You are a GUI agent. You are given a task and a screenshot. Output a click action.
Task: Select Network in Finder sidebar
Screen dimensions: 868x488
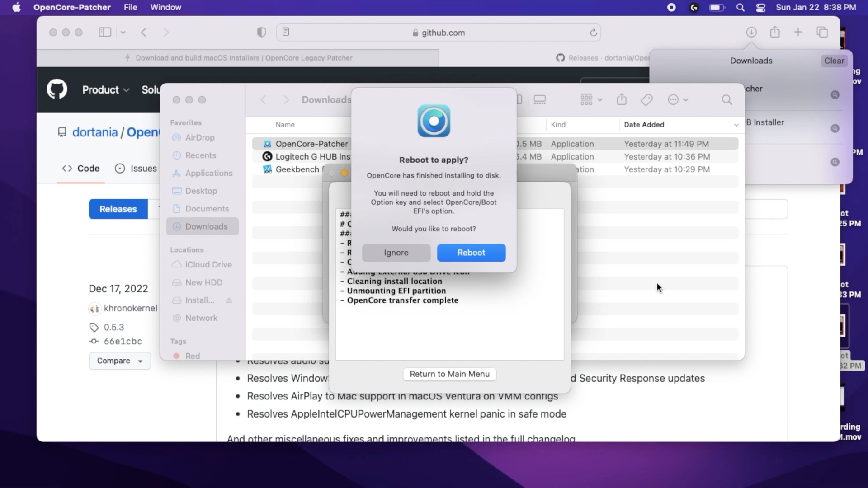click(202, 318)
